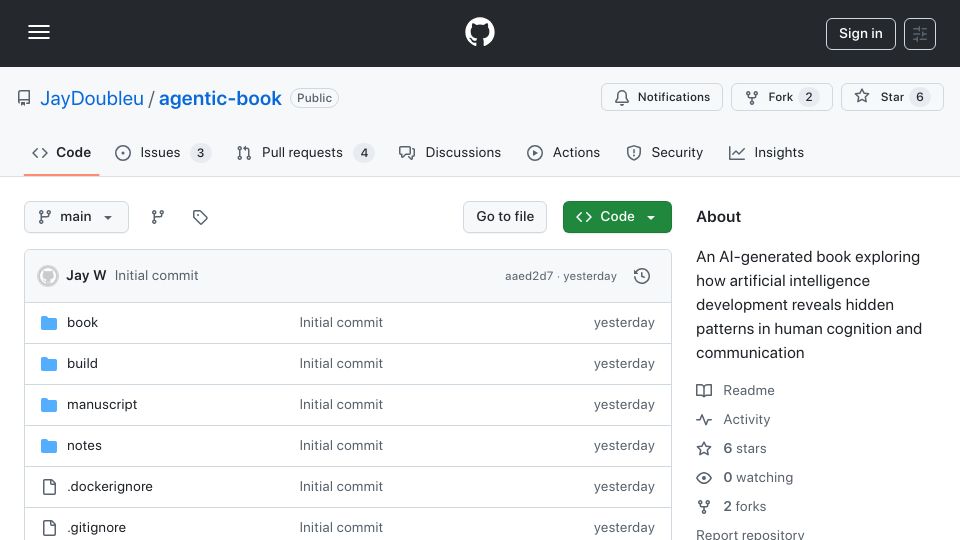The width and height of the screenshot is (960, 540).
Task: Open the Pull requests tab
Action: [305, 152]
